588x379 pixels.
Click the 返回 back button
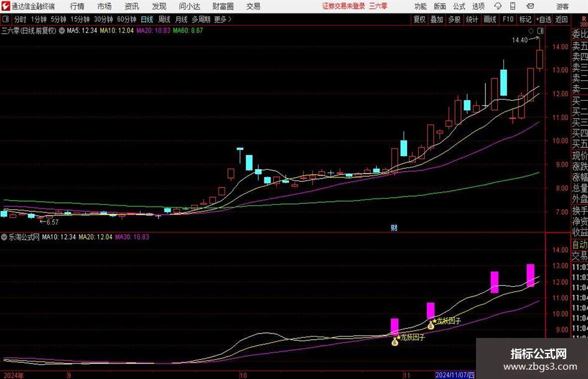tap(561, 19)
